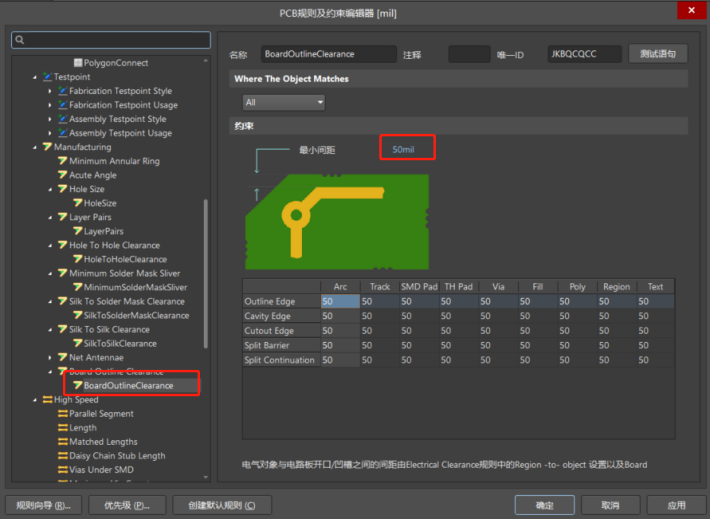Open the 规则向导 wizard button

point(43,505)
